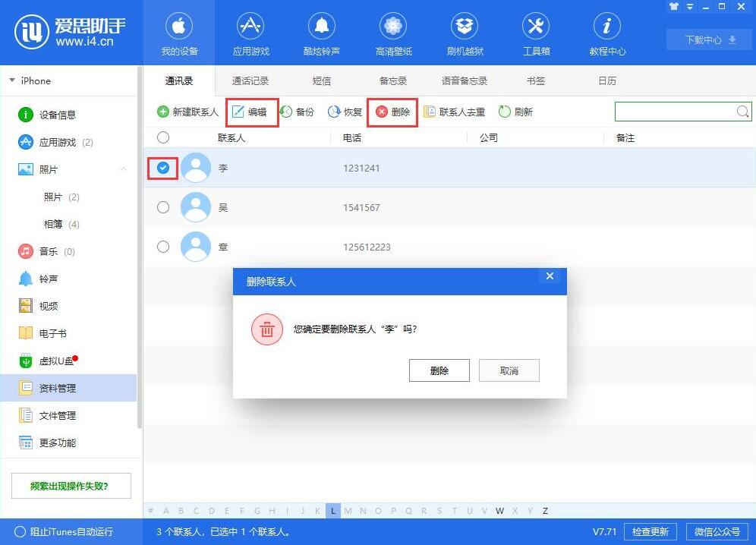
Task: Switch to 通讯录 tab
Action: coord(179,80)
